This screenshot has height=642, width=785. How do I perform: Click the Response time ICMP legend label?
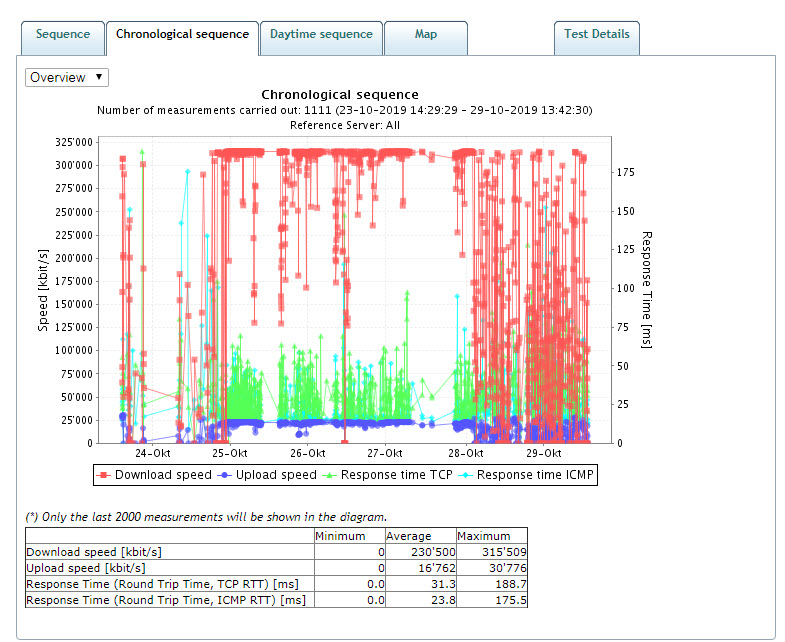[535, 475]
